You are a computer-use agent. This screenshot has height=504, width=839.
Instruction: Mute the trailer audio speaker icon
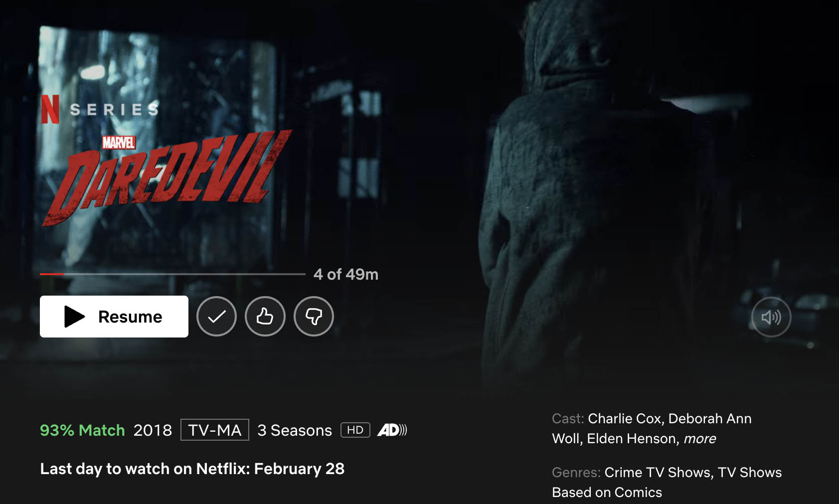[x=771, y=317]
